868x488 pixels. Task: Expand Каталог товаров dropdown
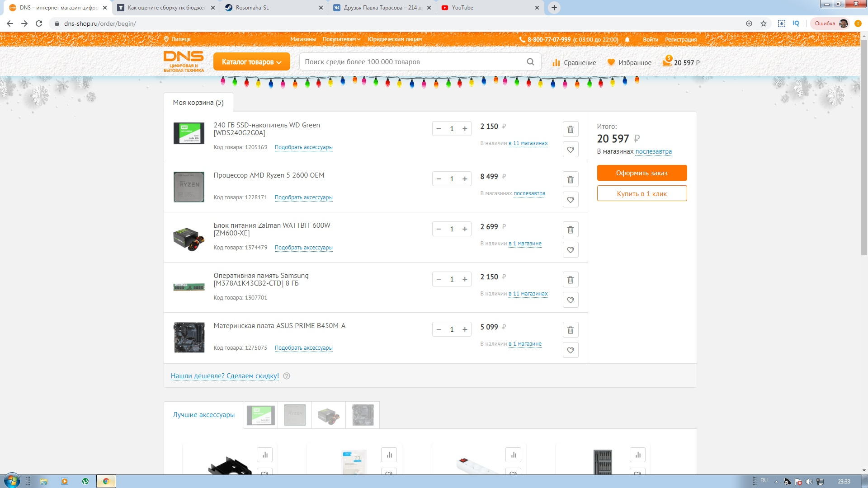pos(251,62)
